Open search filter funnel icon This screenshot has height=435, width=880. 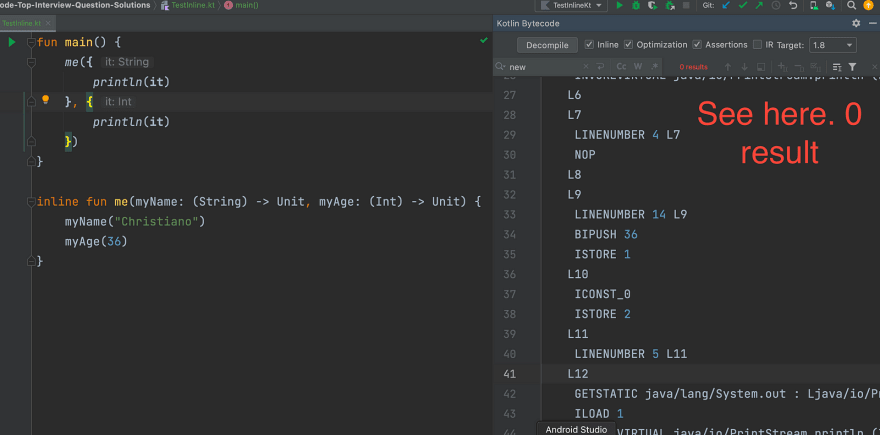coord(852,67)
